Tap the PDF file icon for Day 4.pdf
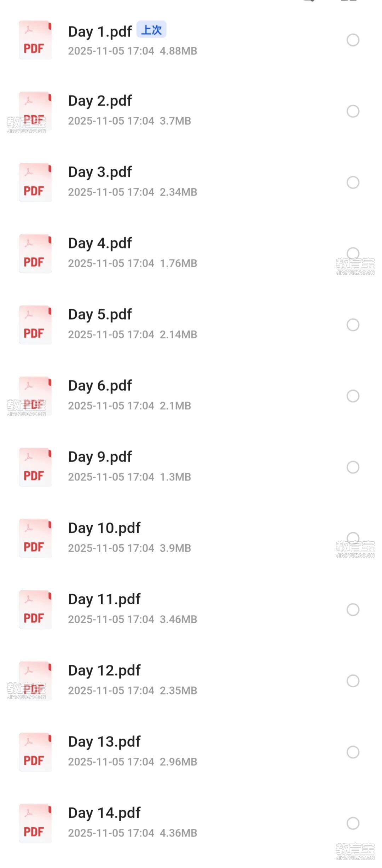The width and height of the screenshot is (382, 868). (35, 254)
